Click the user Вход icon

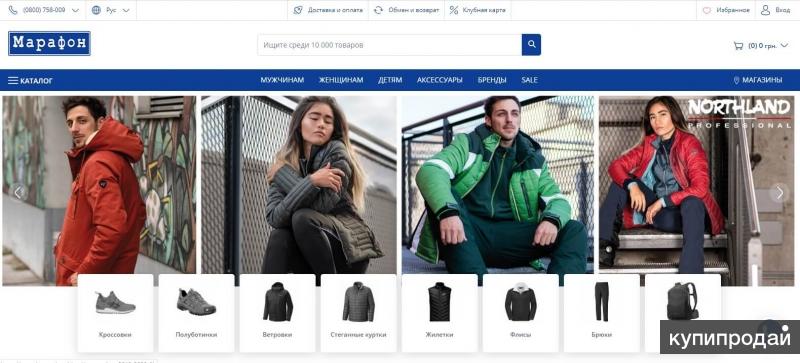click(x=765, y=10)
